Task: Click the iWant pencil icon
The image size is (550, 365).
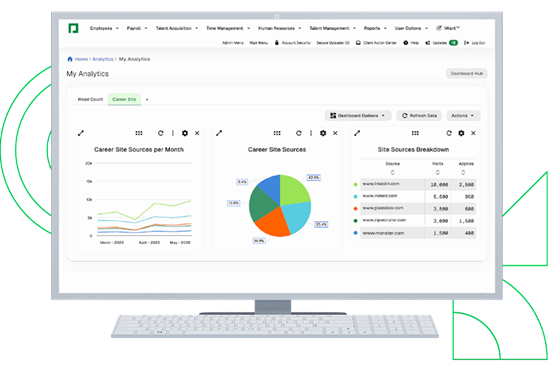Action: pos(439,28)
